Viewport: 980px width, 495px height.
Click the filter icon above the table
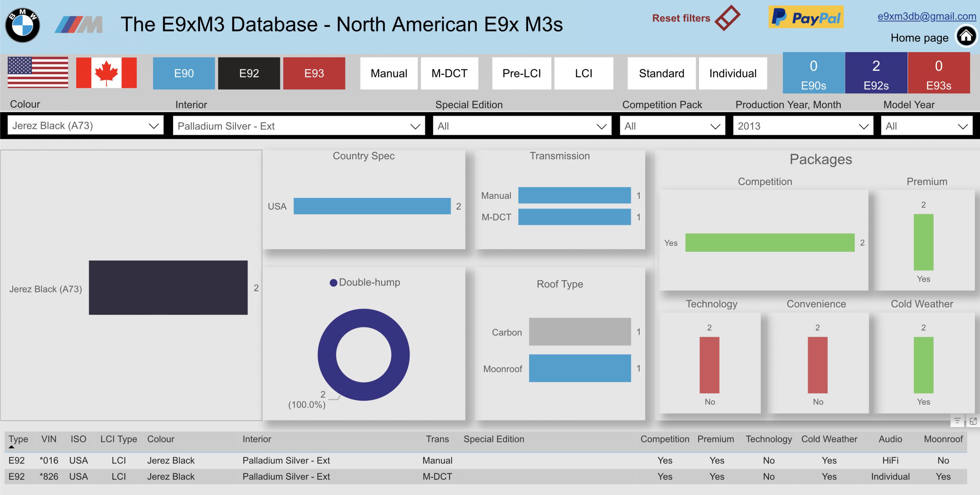click(x=957, y=421)
